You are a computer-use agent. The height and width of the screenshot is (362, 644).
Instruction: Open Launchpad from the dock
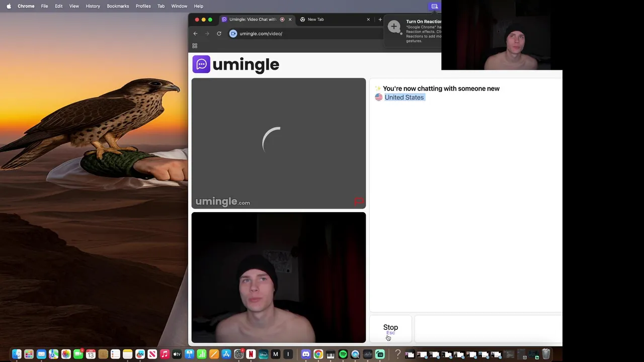[29, 354]
